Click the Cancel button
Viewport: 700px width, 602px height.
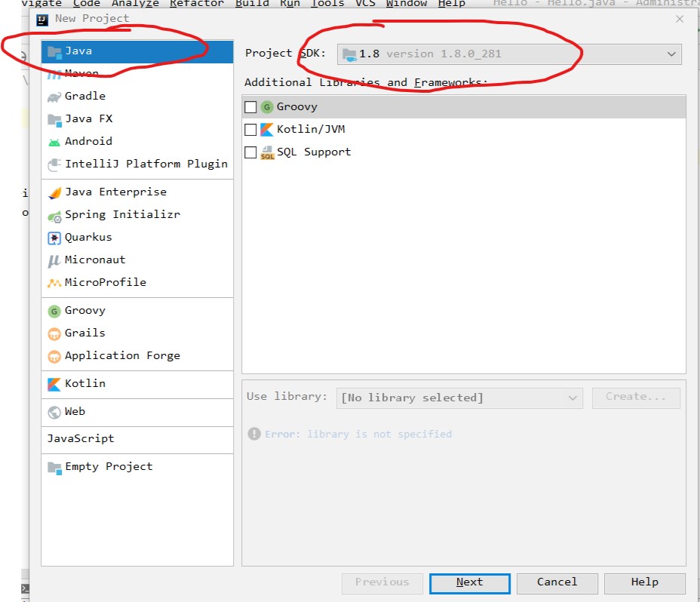coord(557,583)
